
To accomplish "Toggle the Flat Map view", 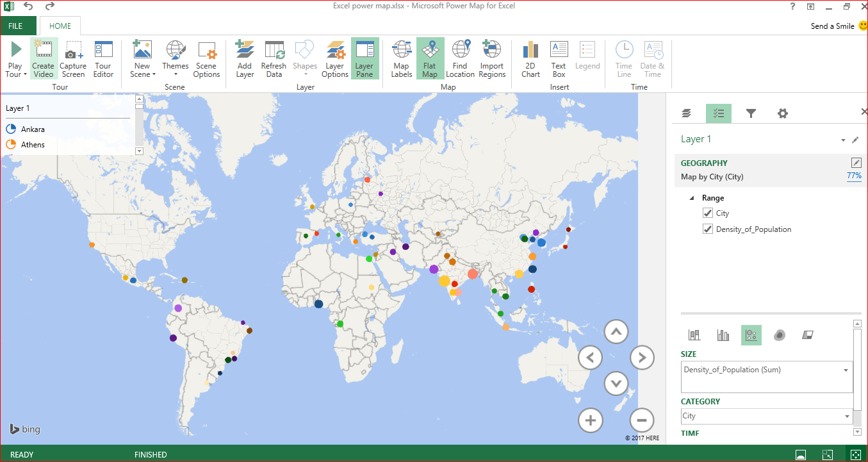I will point(430,59).
